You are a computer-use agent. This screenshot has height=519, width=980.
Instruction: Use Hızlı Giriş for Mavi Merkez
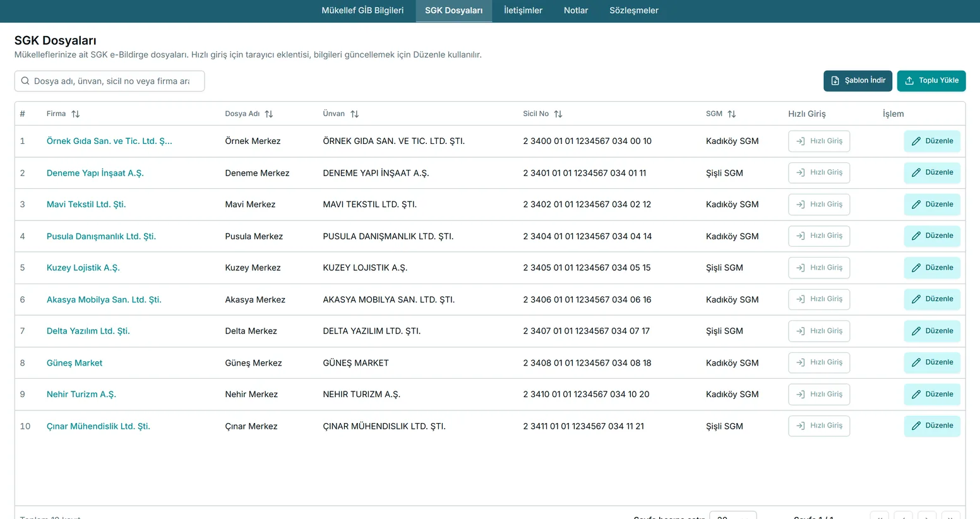[x=819, y=205]
